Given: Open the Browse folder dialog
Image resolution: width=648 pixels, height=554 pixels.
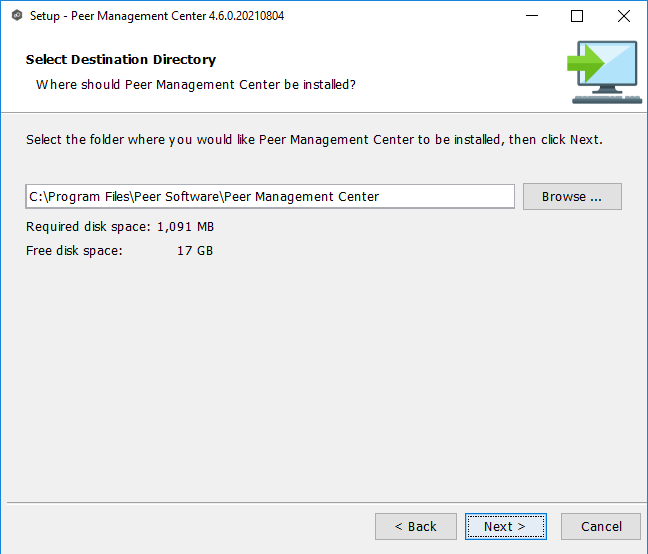Looking at the screenshot, I should [572, 197].
